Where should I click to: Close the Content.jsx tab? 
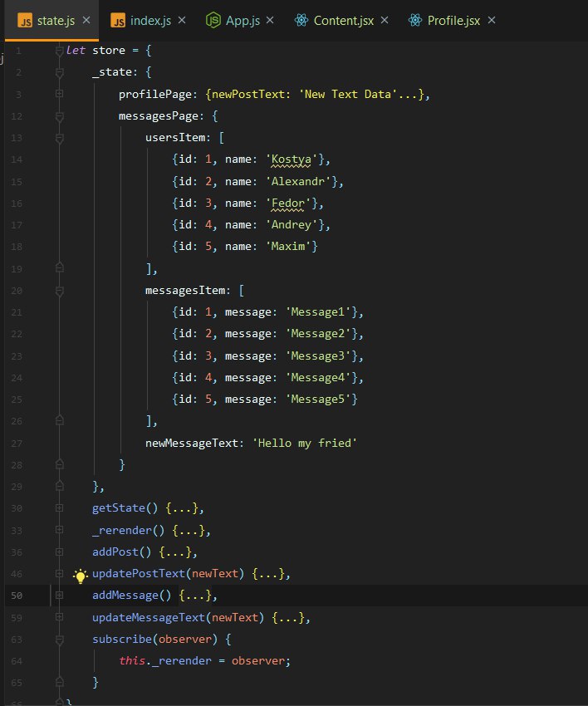click(385, 20)
